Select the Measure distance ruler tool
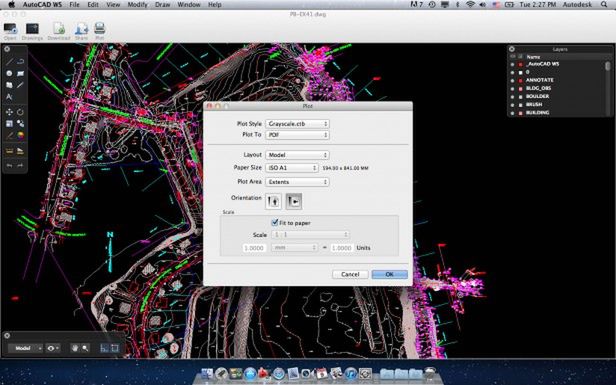616x385 pixels. [x=9, y=151]
